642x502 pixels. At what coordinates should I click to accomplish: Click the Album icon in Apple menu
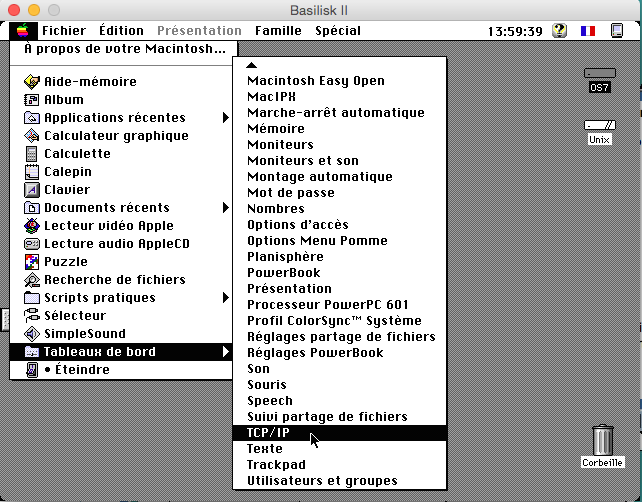tap(32, 99)
